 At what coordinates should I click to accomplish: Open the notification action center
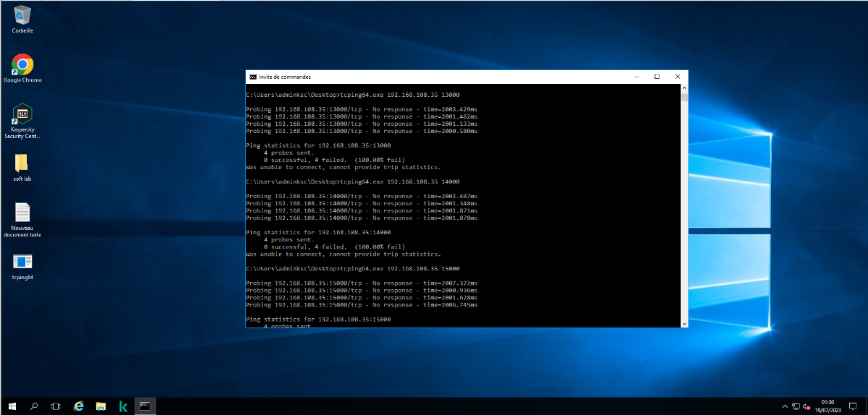point(854,406)
